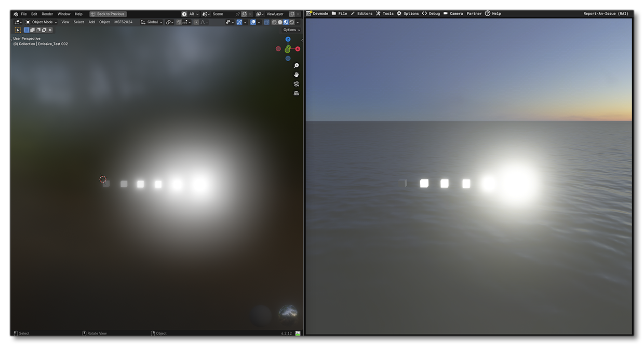Open the Global transform orientation dropdown
Image resolution: width=644 pixels, height=346 pixels.
point(153,22)
